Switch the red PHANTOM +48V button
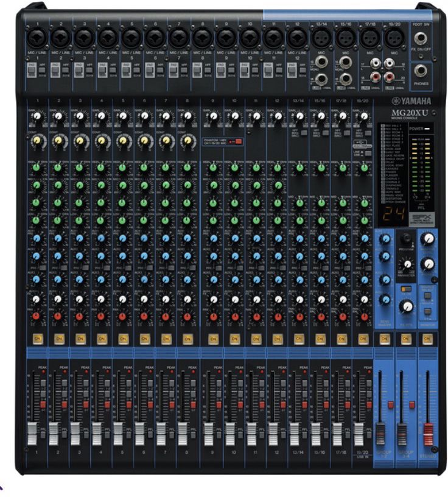This screenshot has height=497, width=448. [x=239, y=141]
